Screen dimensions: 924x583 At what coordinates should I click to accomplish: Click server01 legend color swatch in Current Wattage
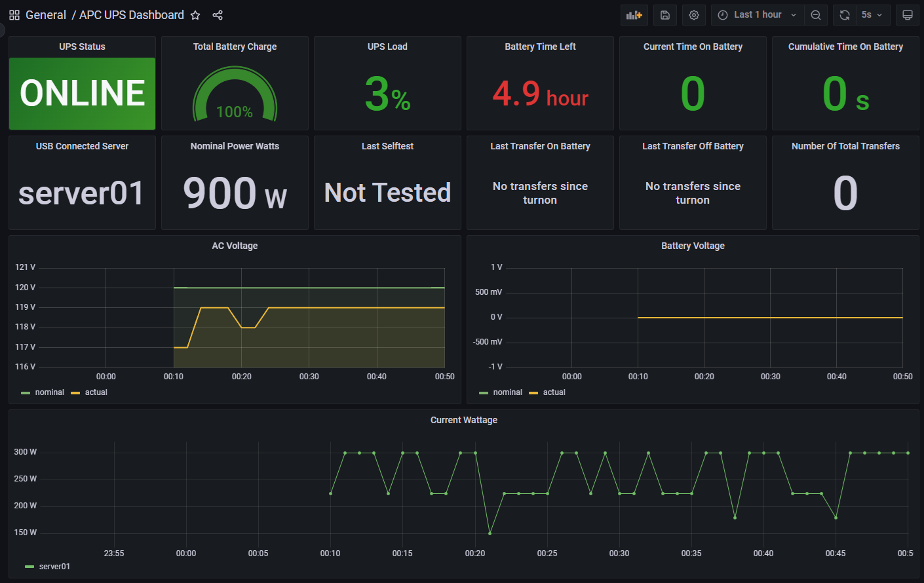coord(29,567)
